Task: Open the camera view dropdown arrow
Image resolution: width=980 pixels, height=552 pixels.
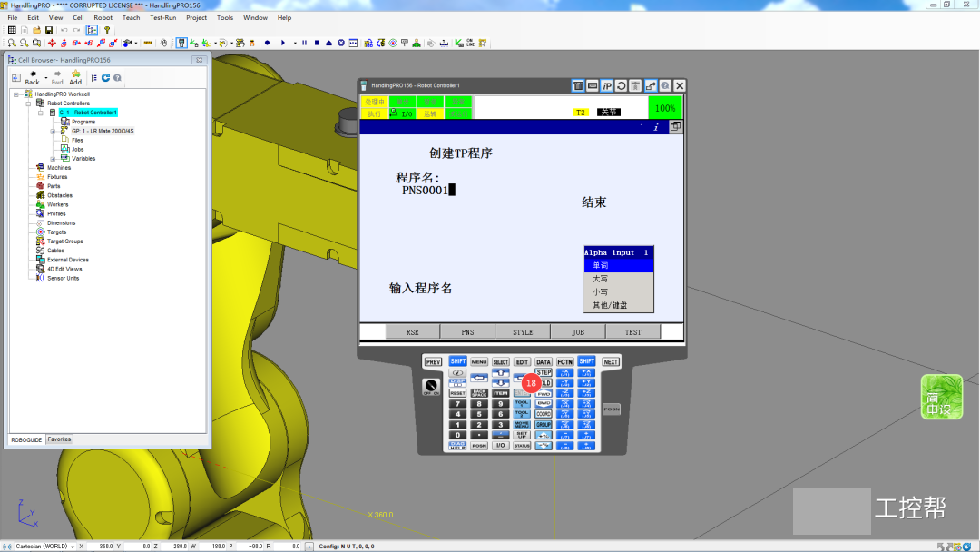Action: (135, 44)
